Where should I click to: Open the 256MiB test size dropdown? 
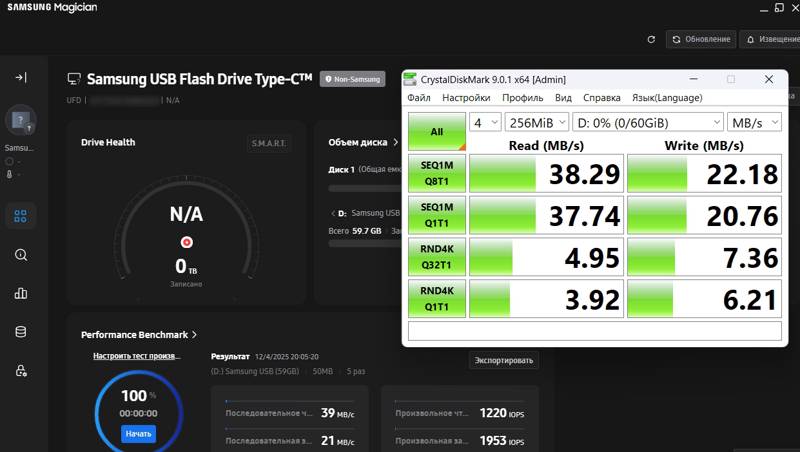535,122
